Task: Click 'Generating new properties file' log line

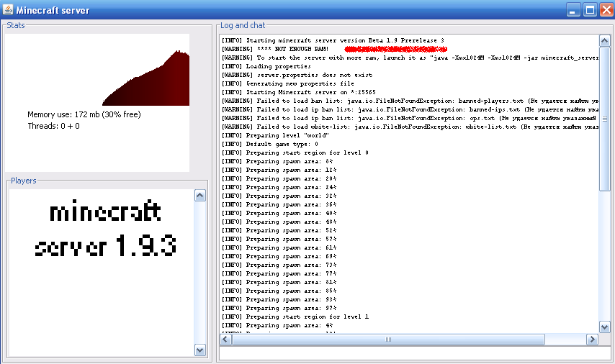Action: pos(287,83)
